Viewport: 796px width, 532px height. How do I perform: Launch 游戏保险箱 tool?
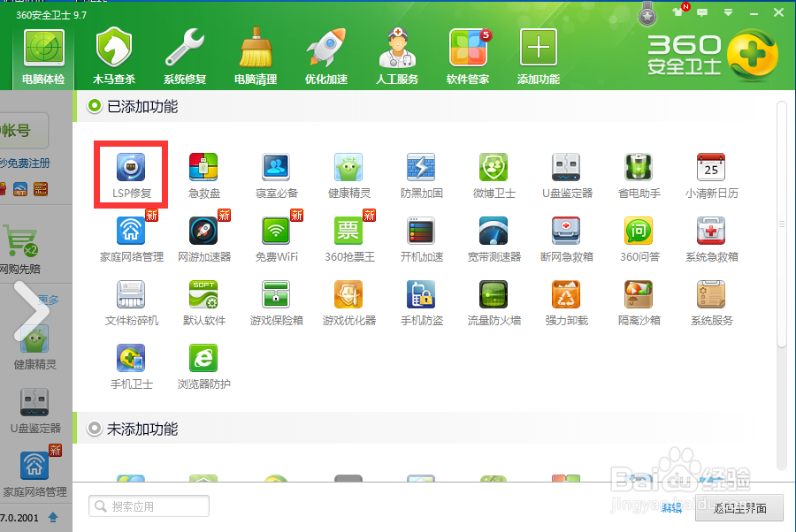[276, 303]
